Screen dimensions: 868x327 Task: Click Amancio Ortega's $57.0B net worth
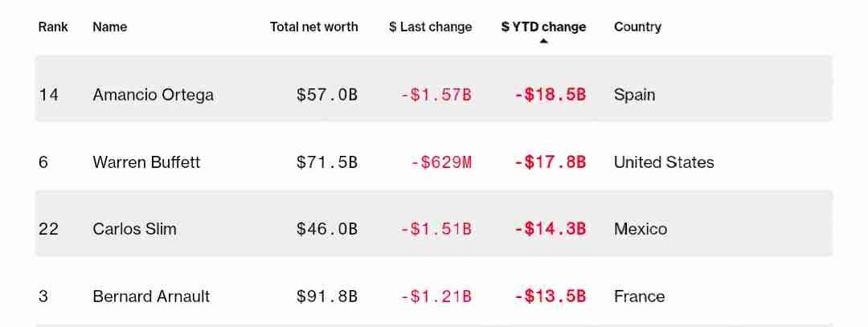pyautogui.click(x=327, y=95)
